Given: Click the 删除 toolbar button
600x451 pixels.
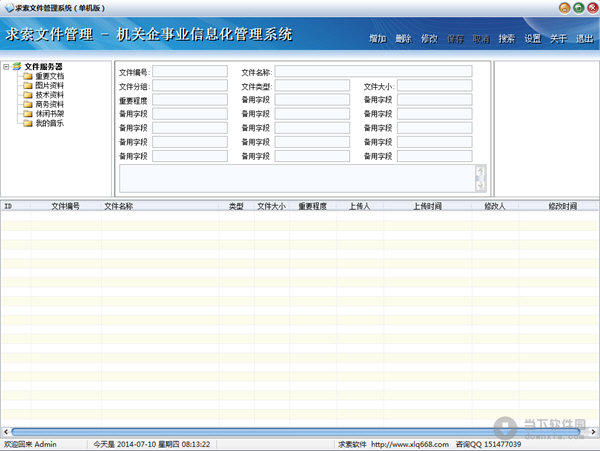Looking at the screenshot, I should pos(403,39).
